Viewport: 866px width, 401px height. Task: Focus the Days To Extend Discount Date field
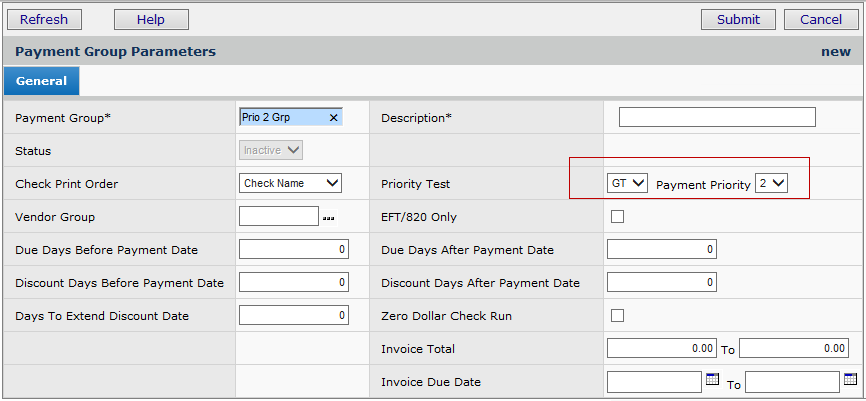coord(294,316)
